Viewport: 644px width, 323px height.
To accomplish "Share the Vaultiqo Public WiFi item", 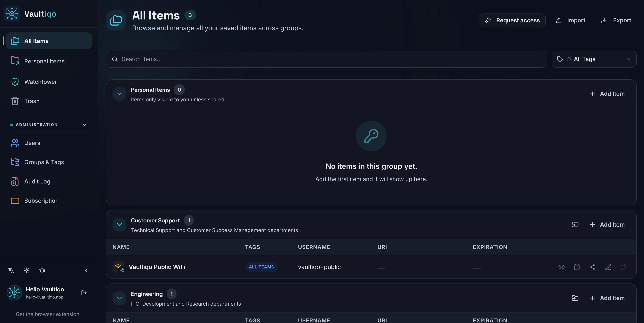I will tap(592, 267).
